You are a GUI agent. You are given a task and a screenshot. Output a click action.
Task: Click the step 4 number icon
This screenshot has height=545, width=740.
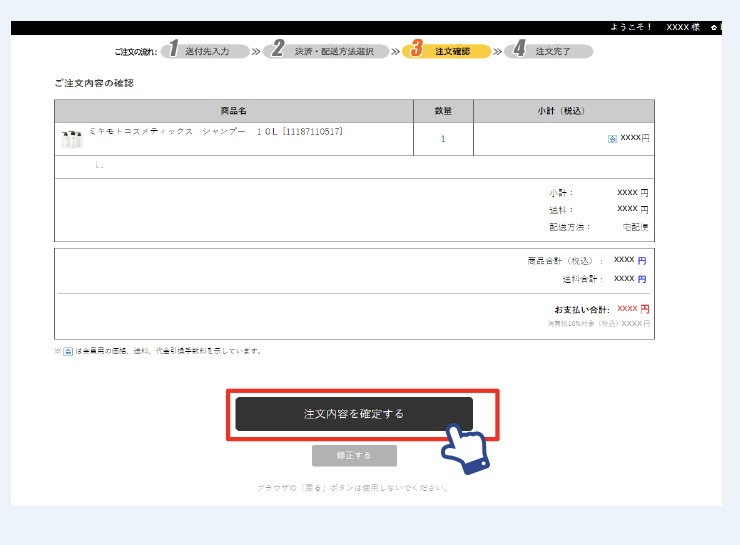tap(518, 50)
